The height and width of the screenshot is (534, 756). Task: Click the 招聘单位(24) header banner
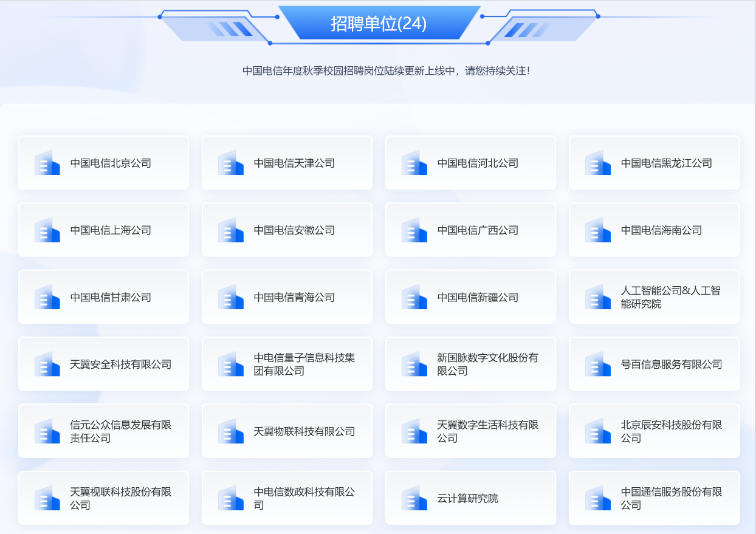(x=379, y=23)
